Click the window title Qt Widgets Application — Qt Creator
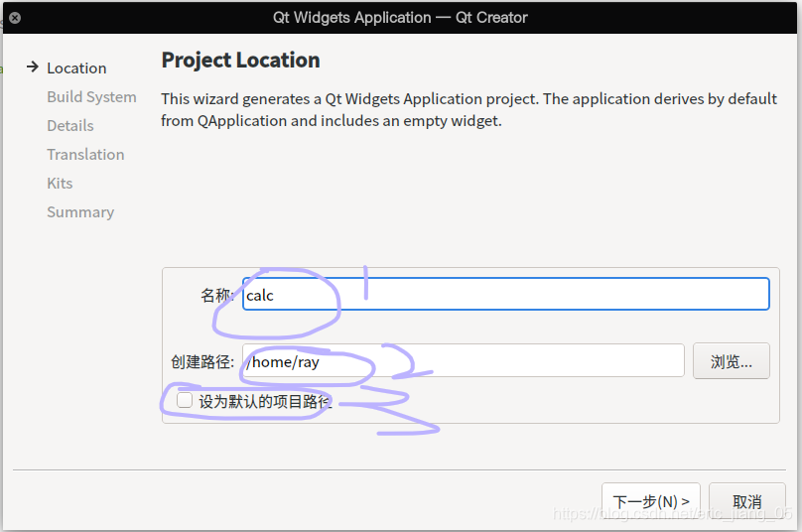Viewport: 802px width, 532px height. [400, 18]
